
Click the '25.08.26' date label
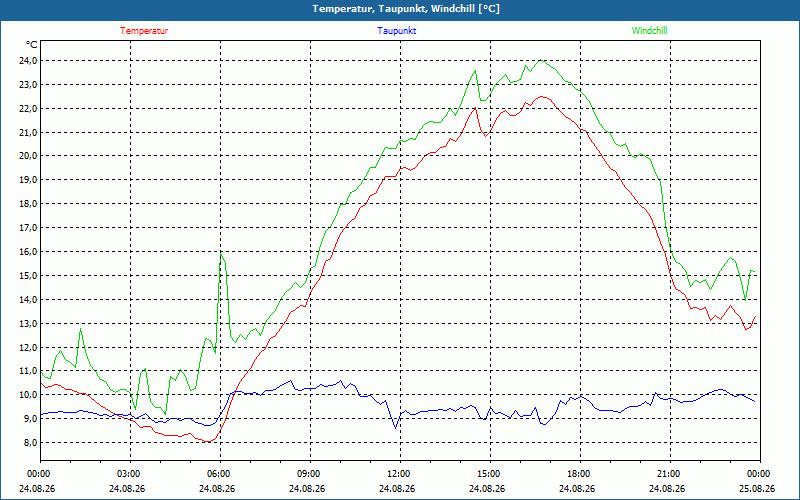tap(757, 489)
